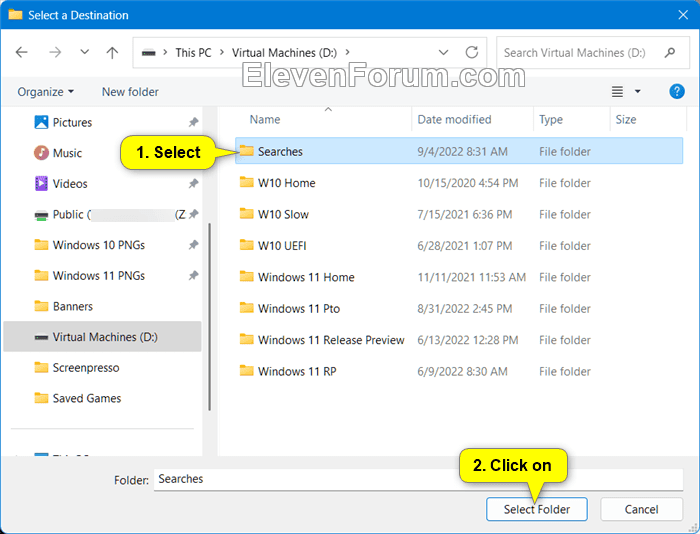The width and height of the screenshot is (700, 534).
Task: Expand chevron after This PC breadcrumb
Action: (222, 53)
